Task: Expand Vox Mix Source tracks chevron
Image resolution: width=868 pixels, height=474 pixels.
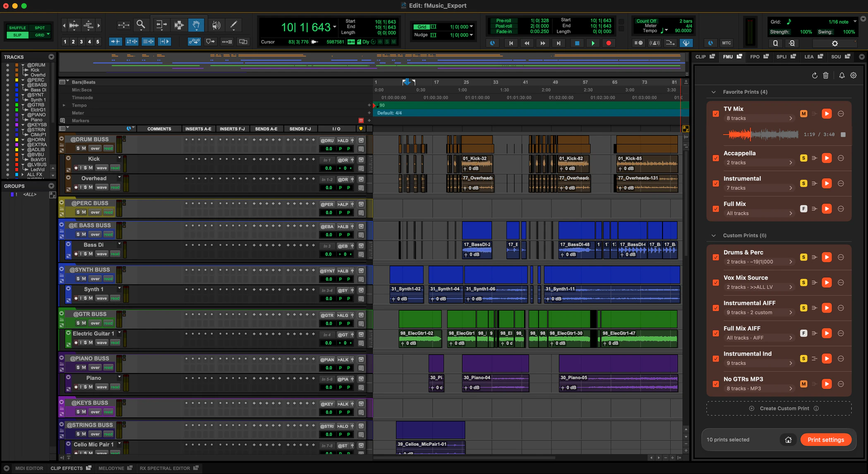Action: point(791,287)
